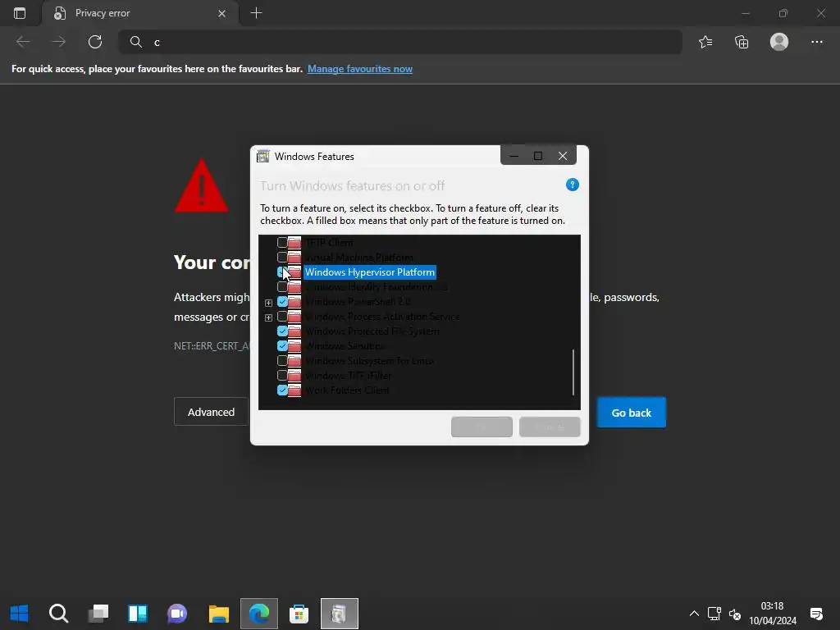Open help in Windows Features dialog

[572, 185]
